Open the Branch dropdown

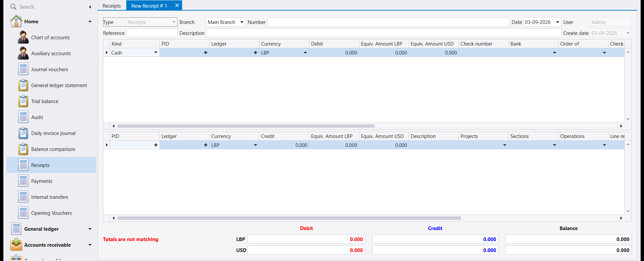(x=242, y=22)
